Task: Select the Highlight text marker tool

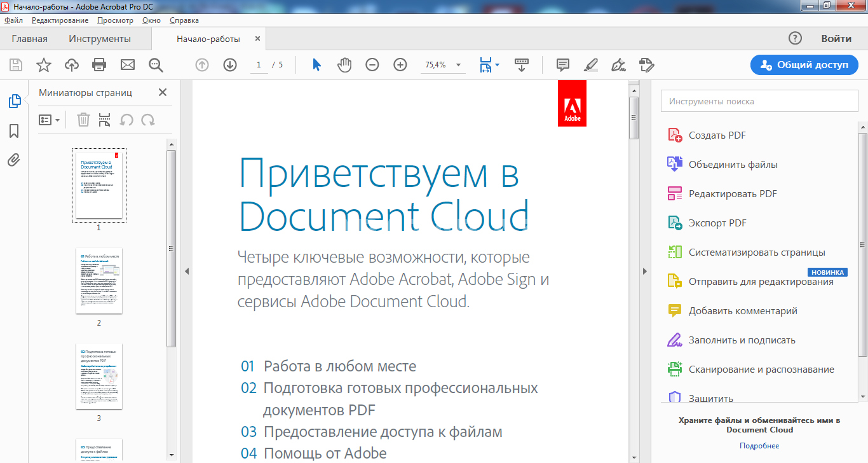Action: click(590, 65)
